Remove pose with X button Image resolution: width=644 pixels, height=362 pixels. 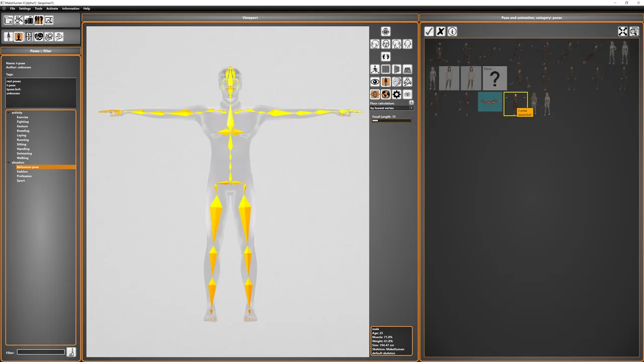441,31
